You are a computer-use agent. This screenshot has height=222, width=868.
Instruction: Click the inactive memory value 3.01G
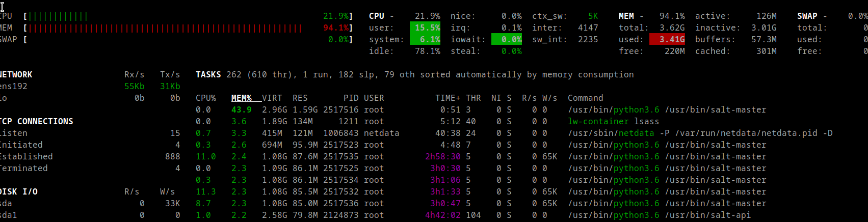click(764, 28)
